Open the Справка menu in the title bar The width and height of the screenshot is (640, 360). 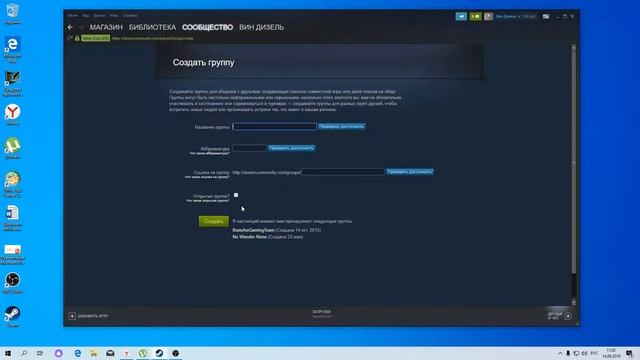(x=130, y=16)
